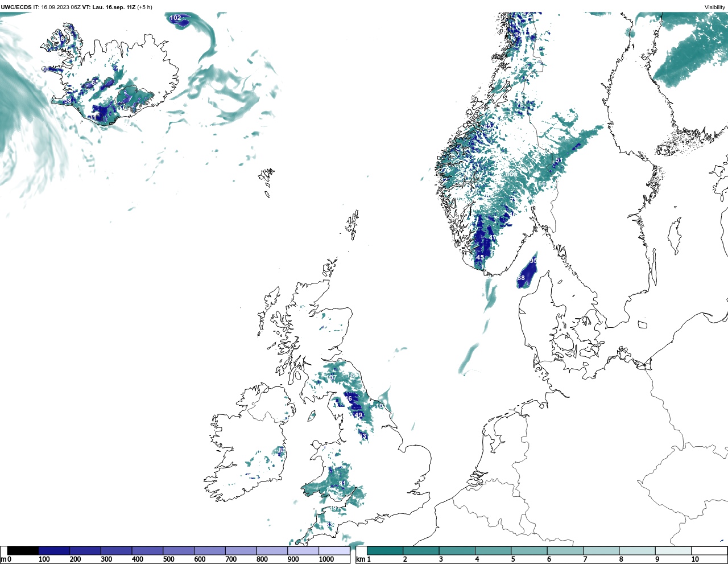Click the 'm' unit label on the legend

[x=3, y=559]
